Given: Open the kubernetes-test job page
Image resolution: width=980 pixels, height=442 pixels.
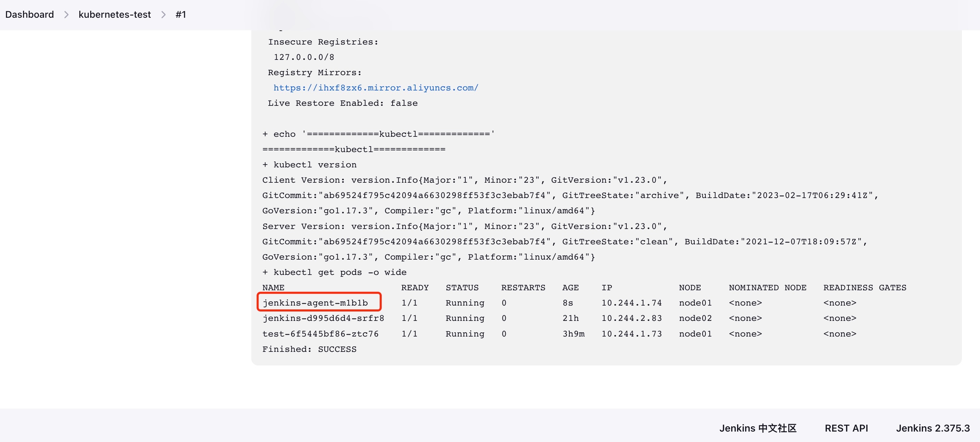Looking at the screenshot, I should [114, 15].
